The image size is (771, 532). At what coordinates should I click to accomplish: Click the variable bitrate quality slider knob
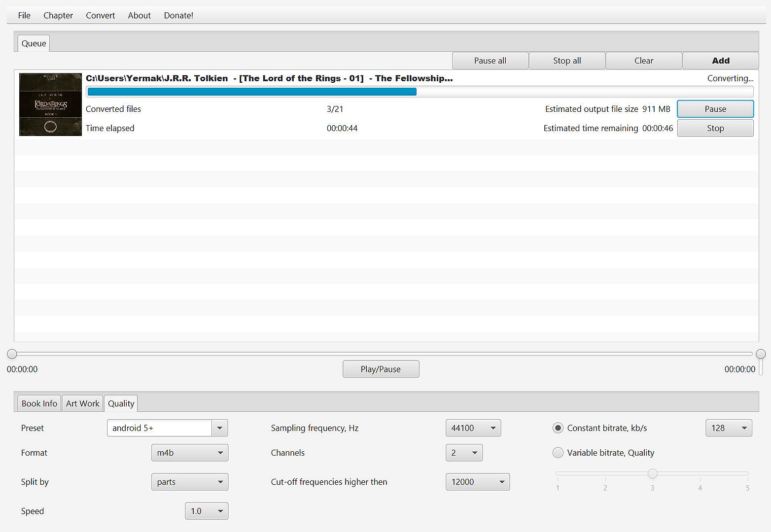tap(652, 474)
